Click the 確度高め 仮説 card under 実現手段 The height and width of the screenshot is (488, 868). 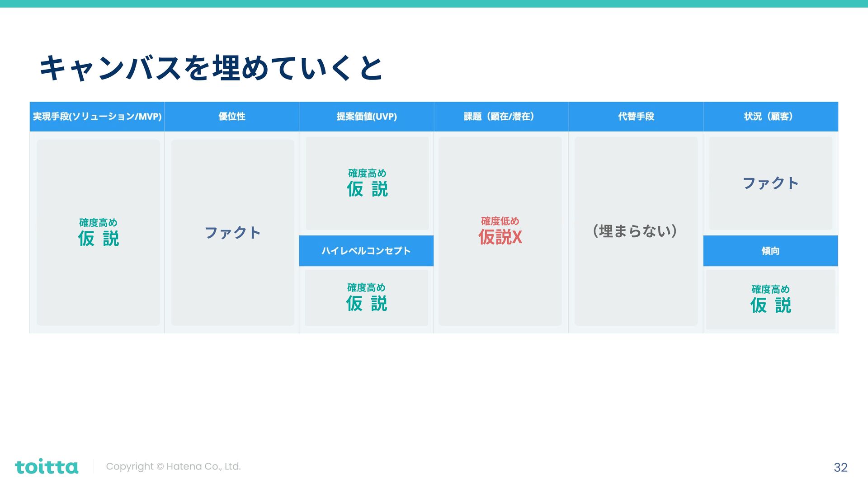[98, 232]
